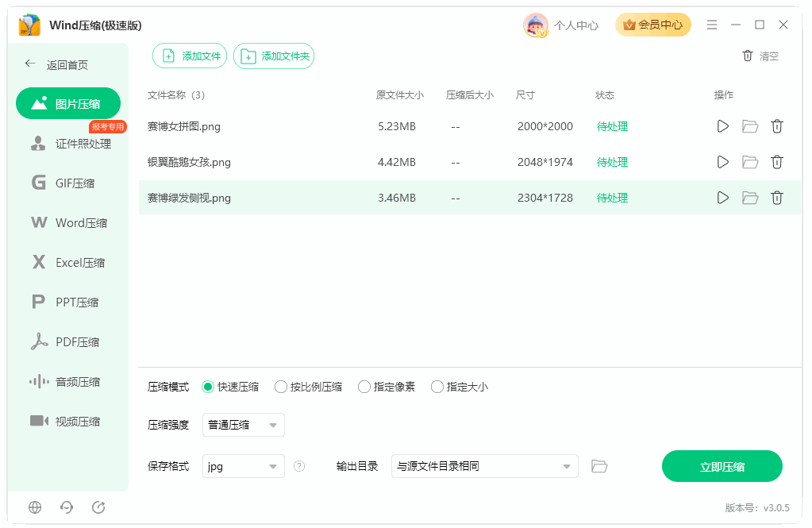Click the 清空 button to clear list
Screen dimensions: 812x528
[760, 56]
